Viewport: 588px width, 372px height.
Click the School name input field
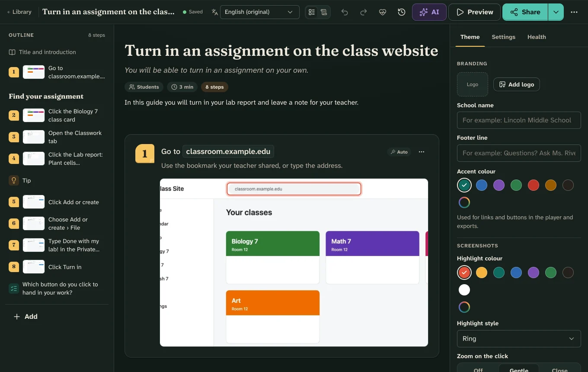click(519, 120)
